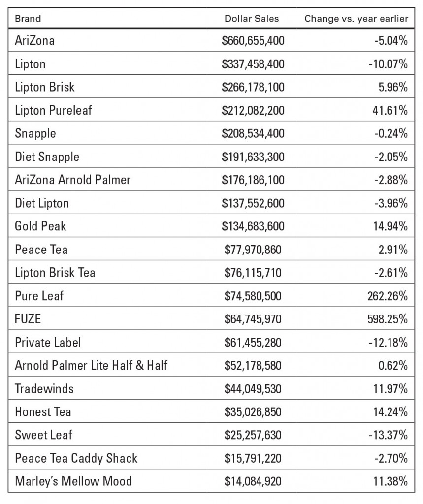
Task: Click the Snapple dollar sales value
Action: point(253,133)
